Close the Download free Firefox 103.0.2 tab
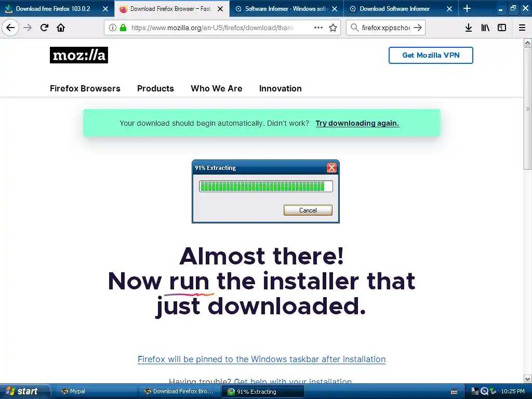Screen dimensions: 532x399 [105, 9]
